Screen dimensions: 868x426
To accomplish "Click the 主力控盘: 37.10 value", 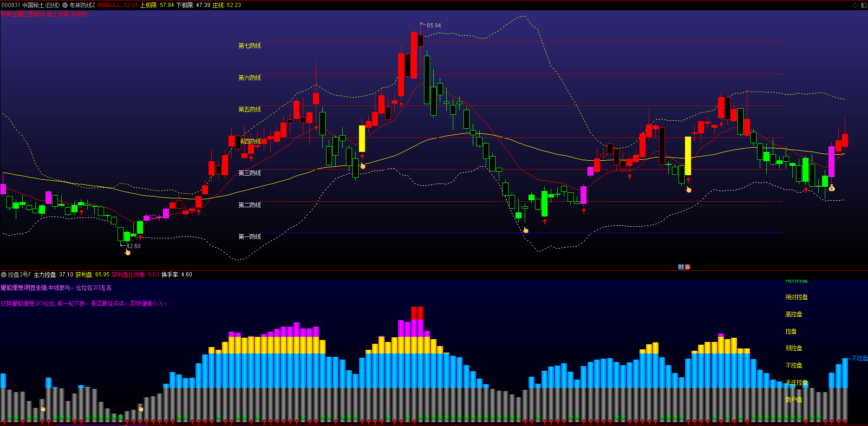I will (53, 275).
